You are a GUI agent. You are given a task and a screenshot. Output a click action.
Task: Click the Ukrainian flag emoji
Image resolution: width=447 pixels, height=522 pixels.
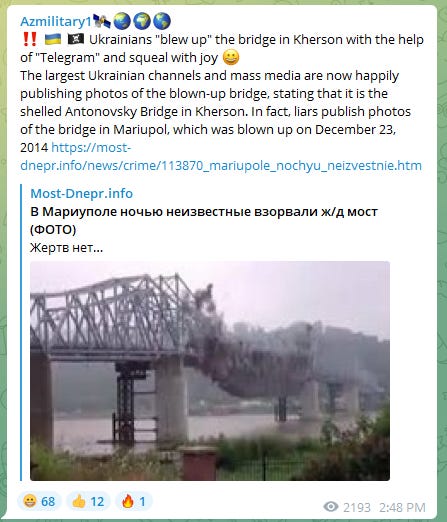tap(53, 39)
